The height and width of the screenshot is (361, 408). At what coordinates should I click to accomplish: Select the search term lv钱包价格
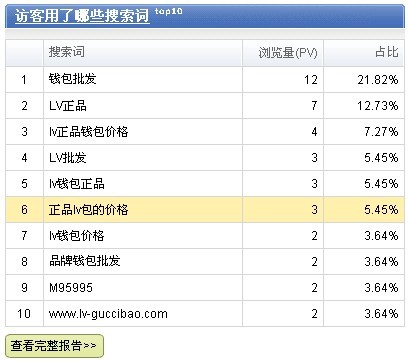pos(77,236)
